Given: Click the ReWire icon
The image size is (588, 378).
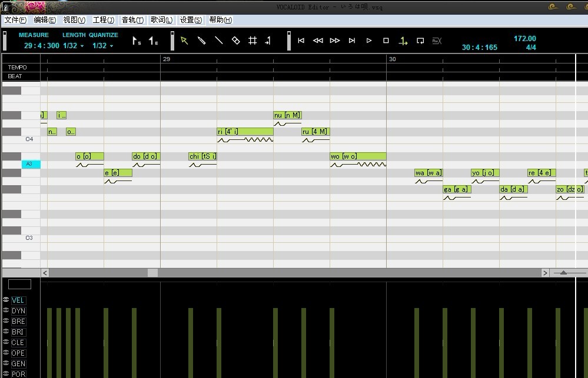Looking at the screenshot, I should (x=437, y=41).
